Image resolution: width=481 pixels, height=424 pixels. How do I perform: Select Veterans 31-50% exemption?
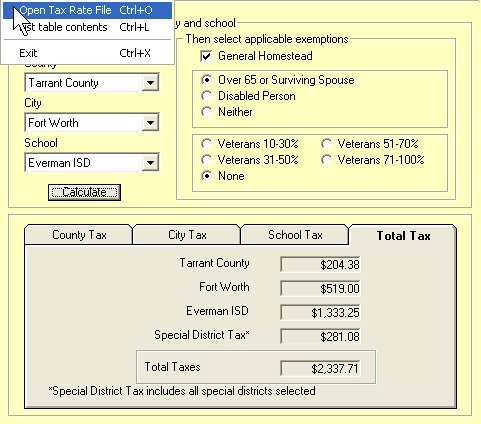coord(207,160)
